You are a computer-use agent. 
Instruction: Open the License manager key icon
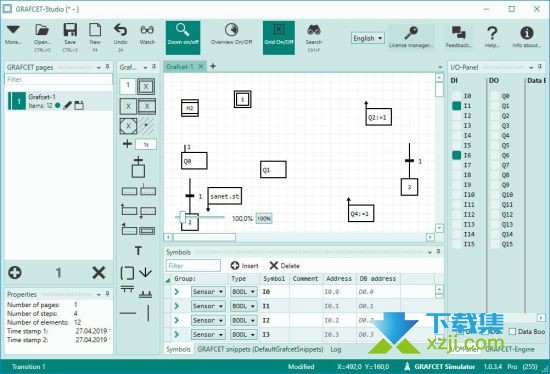(x=411, y=33)
